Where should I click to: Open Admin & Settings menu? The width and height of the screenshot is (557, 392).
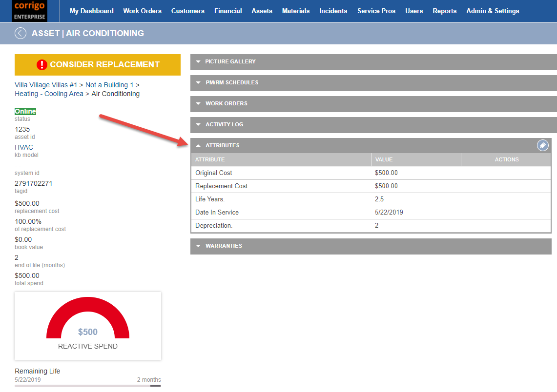click(493, 11)
